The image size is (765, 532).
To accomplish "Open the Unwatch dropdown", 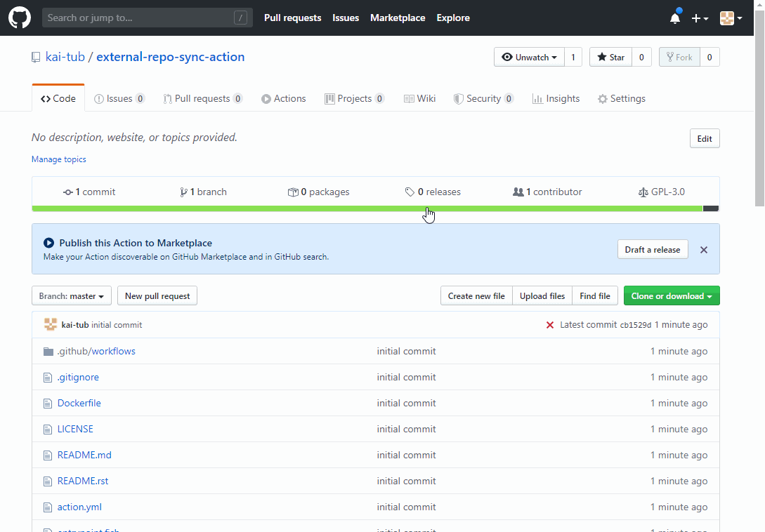I will click(x=529, y=57).
